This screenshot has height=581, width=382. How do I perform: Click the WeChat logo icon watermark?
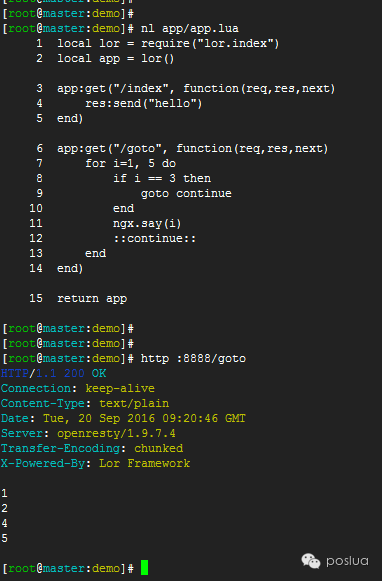[x=310, y=561]
